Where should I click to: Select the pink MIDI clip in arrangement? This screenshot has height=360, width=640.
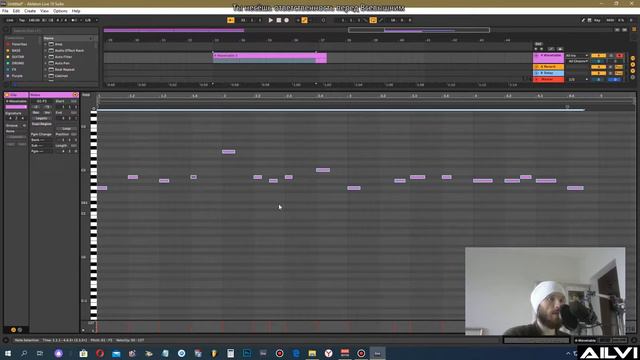[269, 58]
